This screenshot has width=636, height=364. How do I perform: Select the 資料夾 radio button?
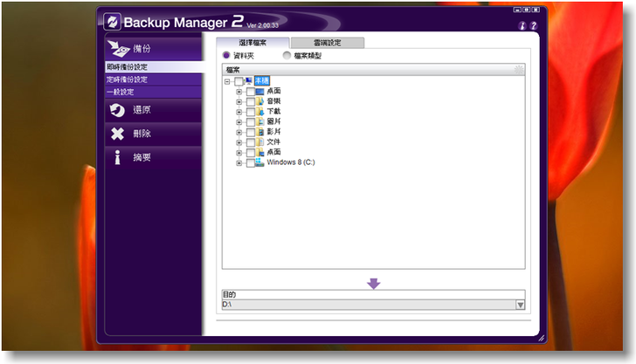(226, 55)
